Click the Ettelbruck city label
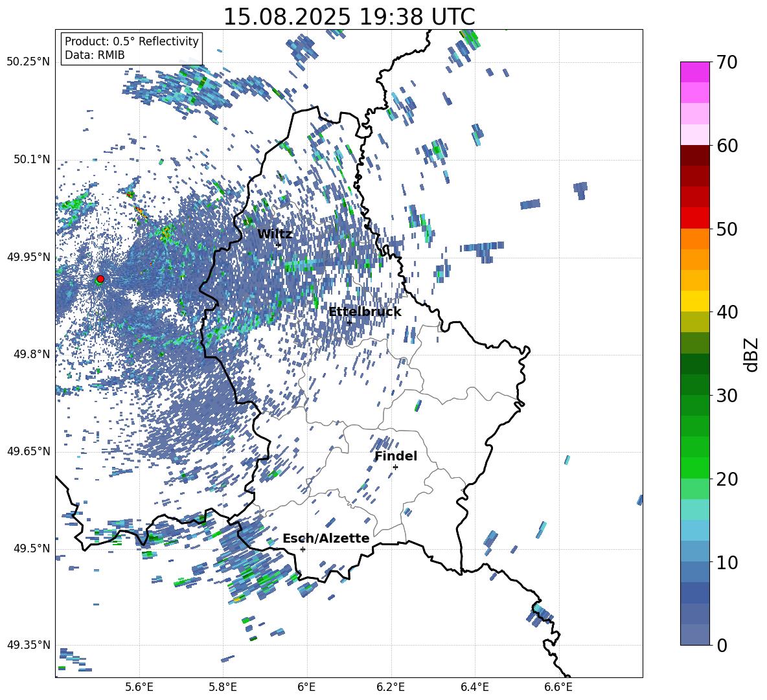The image size is (767, 700). (365, 312)
